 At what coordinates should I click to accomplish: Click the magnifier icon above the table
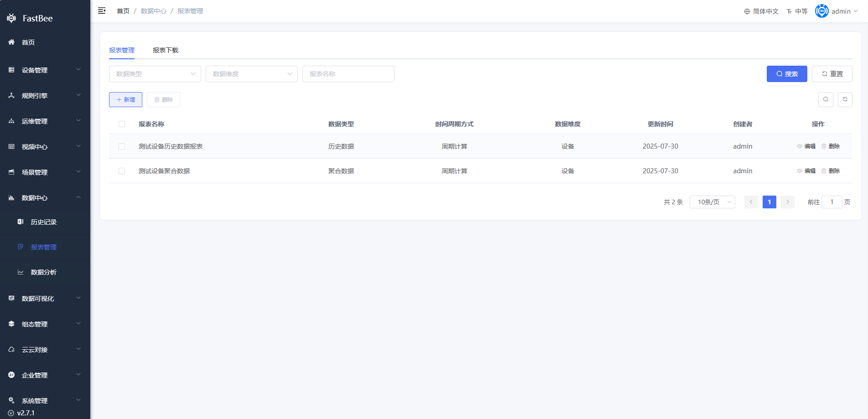pos(826,99)
